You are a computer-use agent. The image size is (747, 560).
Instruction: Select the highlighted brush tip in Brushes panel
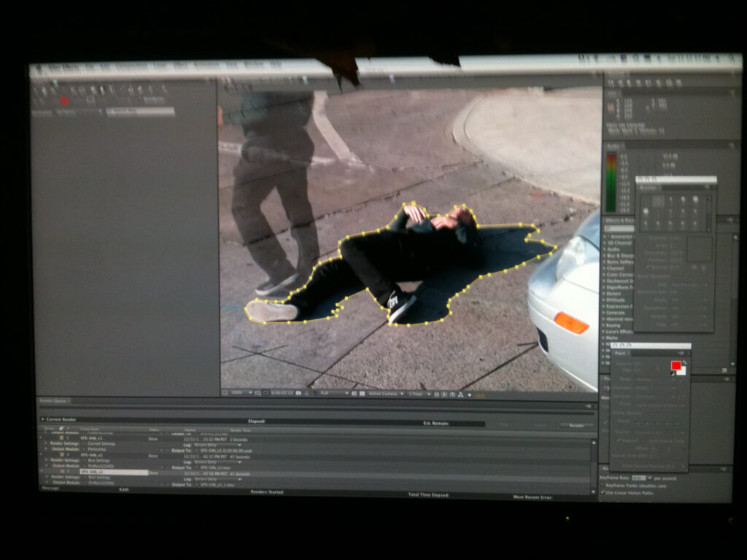coord(659,201)
